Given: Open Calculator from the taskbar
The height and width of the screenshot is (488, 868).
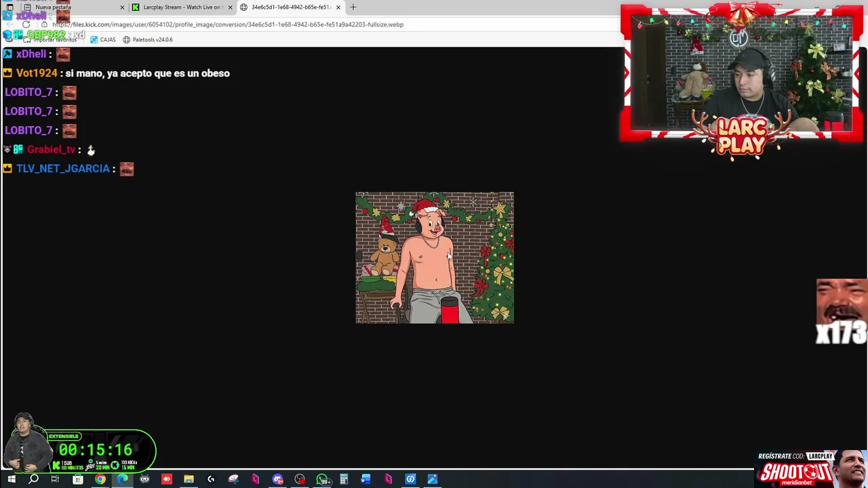Looking at the screenshot, I should (x=344, y=479).
